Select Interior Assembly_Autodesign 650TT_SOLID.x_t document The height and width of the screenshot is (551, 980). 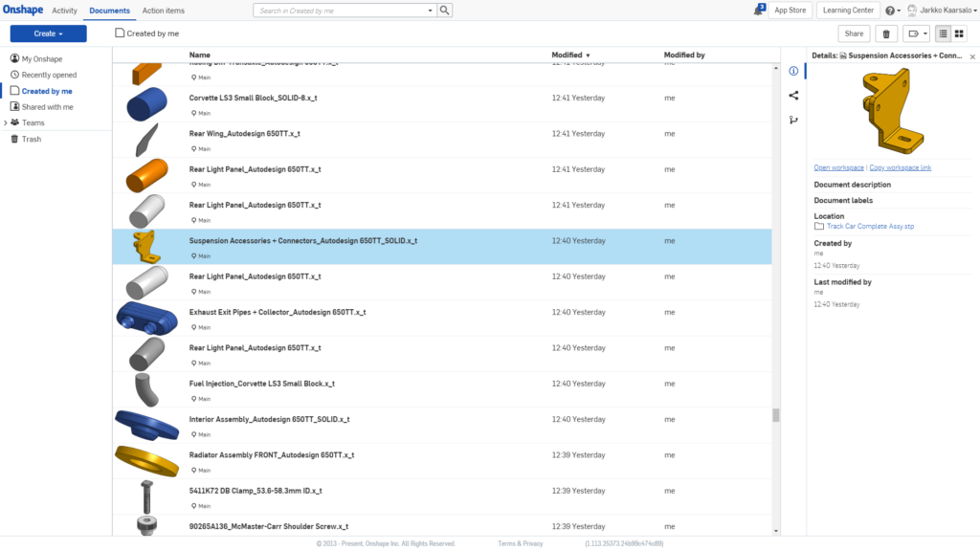tap(269, 420)
